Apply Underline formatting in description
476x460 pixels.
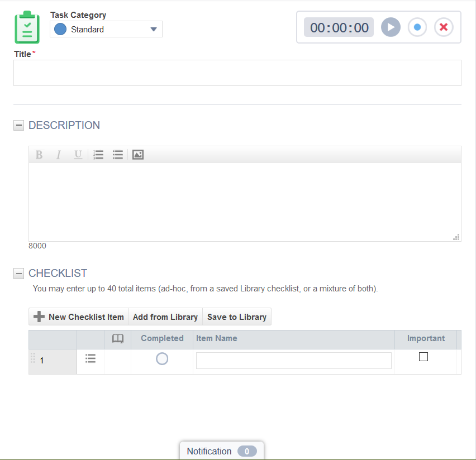click(78, 155)
